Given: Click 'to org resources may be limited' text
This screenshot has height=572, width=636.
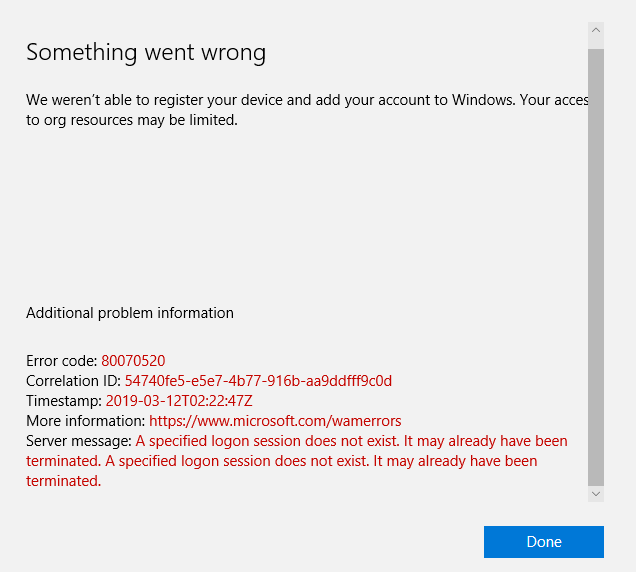Looking at the screenshot, I should (132, 120).
